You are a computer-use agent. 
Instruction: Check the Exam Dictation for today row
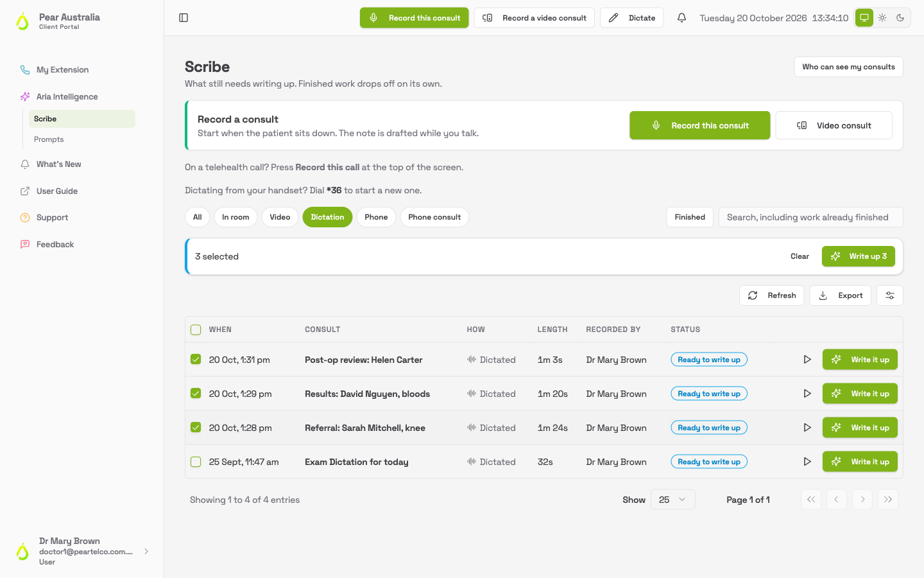tap(196, 462)
